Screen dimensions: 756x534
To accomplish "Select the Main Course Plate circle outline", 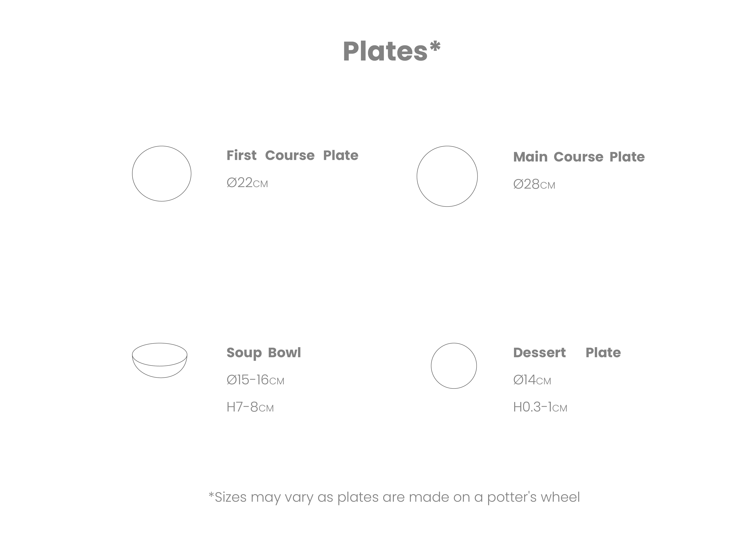I will click(447, 176).
